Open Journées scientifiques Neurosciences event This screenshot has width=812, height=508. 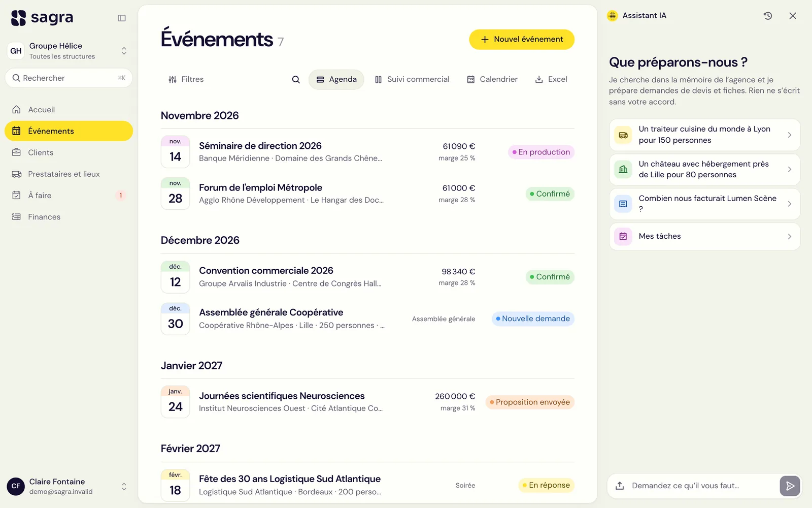(x=367, y=402)
